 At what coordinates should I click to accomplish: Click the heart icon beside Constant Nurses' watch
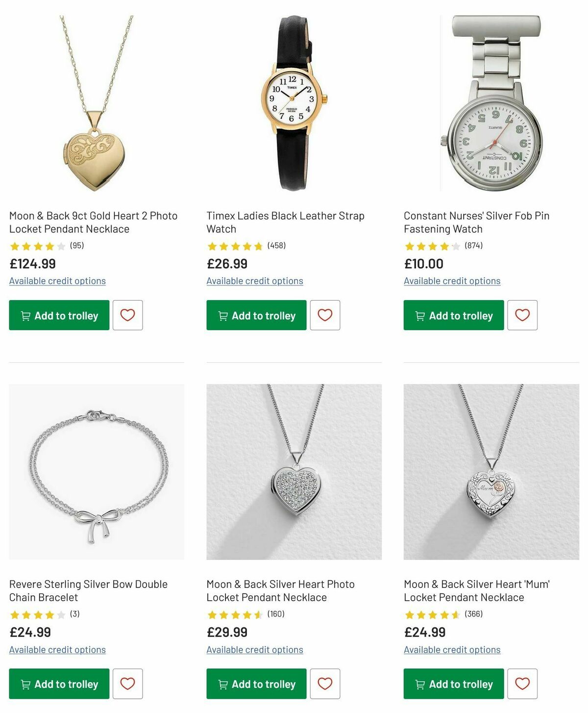522,315
